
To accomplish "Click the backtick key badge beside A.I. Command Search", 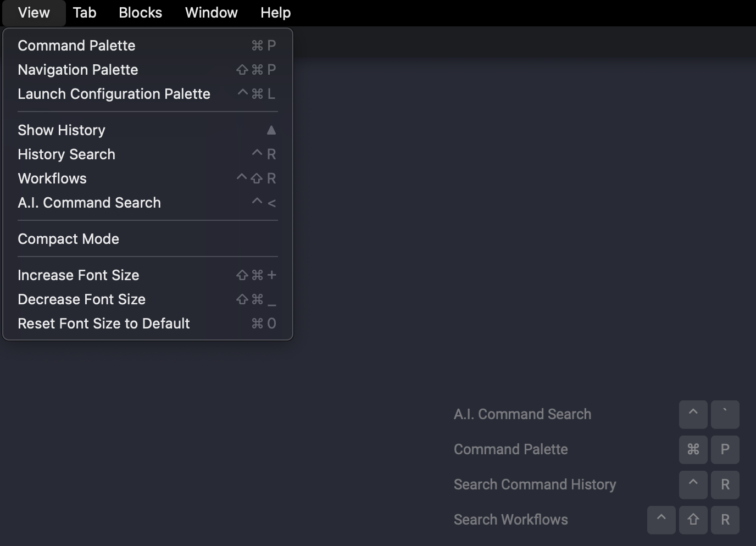I will (725, 414).
